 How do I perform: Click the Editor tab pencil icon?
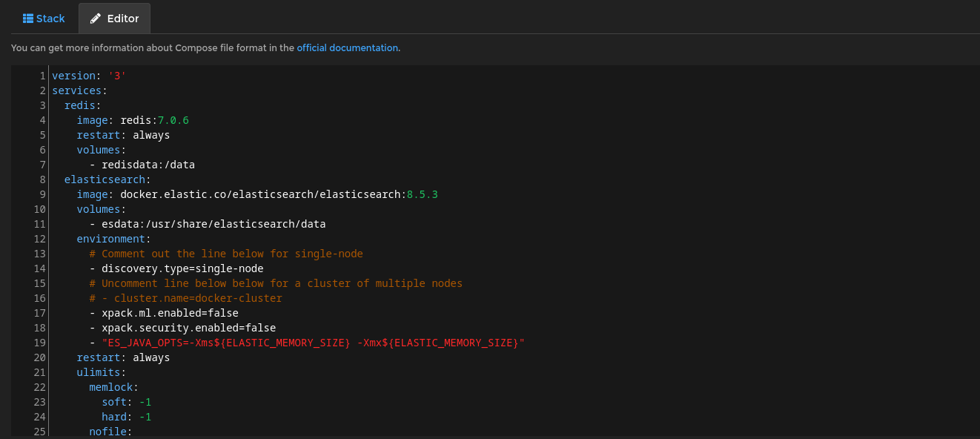click(x=96, y=19)
